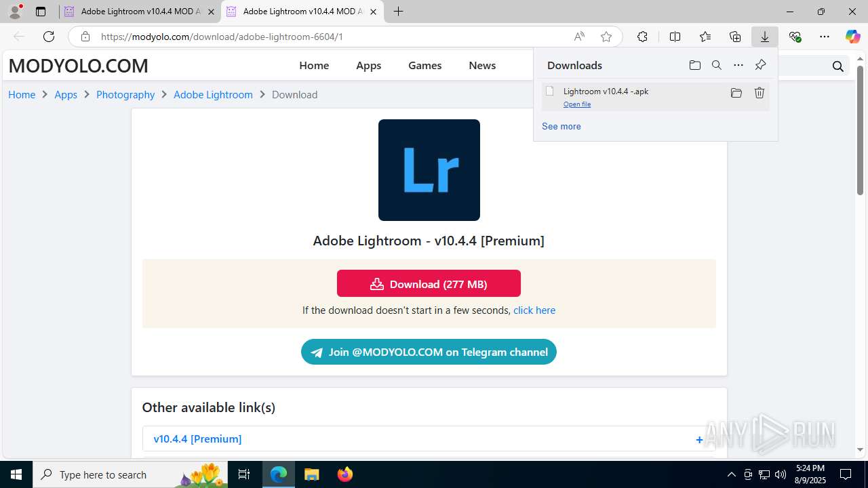This screenshot has height=488, width=868.
Task: Launch Firefox from taskbar
Action: pos(345,474)
